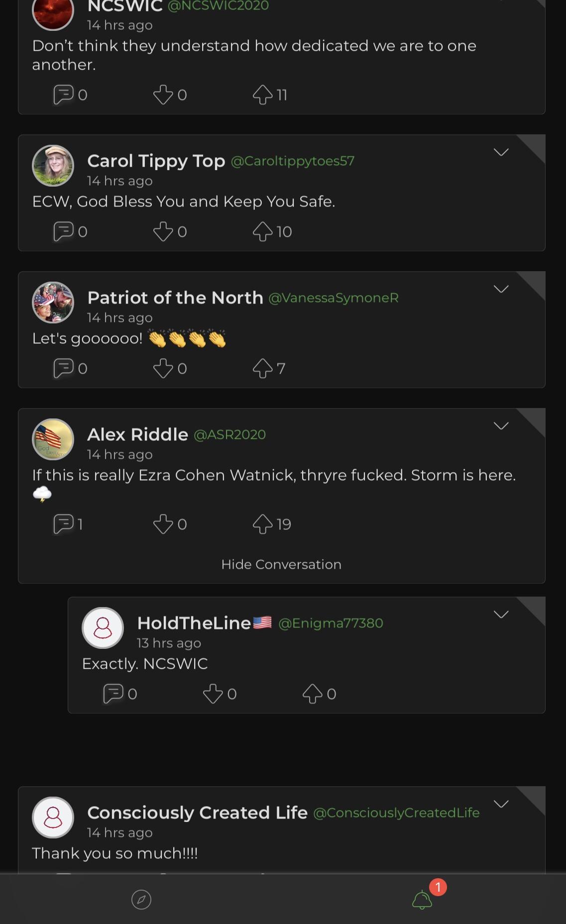
Task: Expand options chevron on Carol Tippy Top's comment
Action: pos(501,152)
